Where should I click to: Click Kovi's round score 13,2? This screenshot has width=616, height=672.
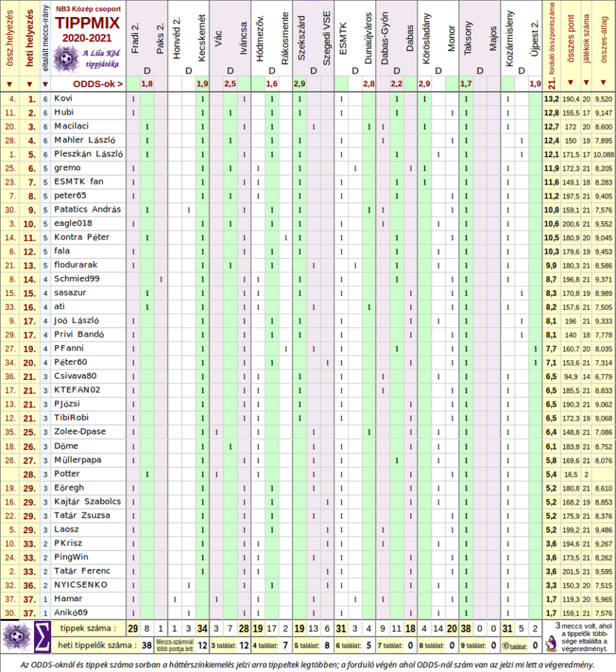pyautogui.click(x=551, y=99)
